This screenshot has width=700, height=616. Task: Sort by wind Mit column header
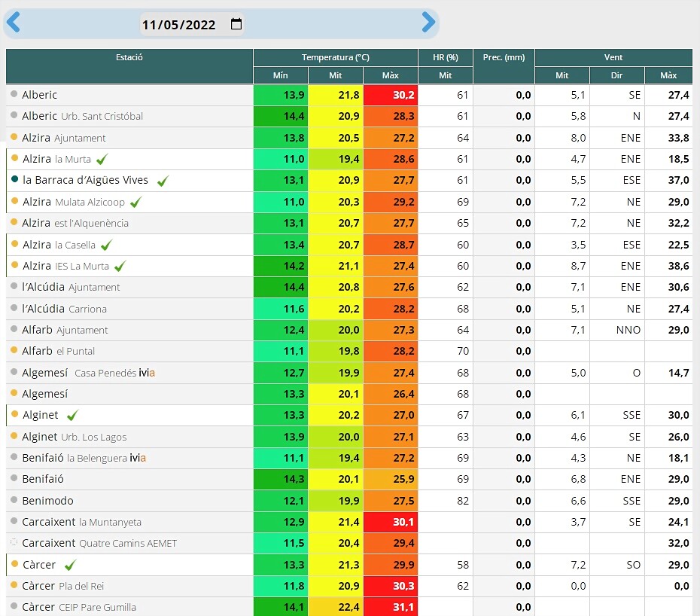click(x=562, y=75)
